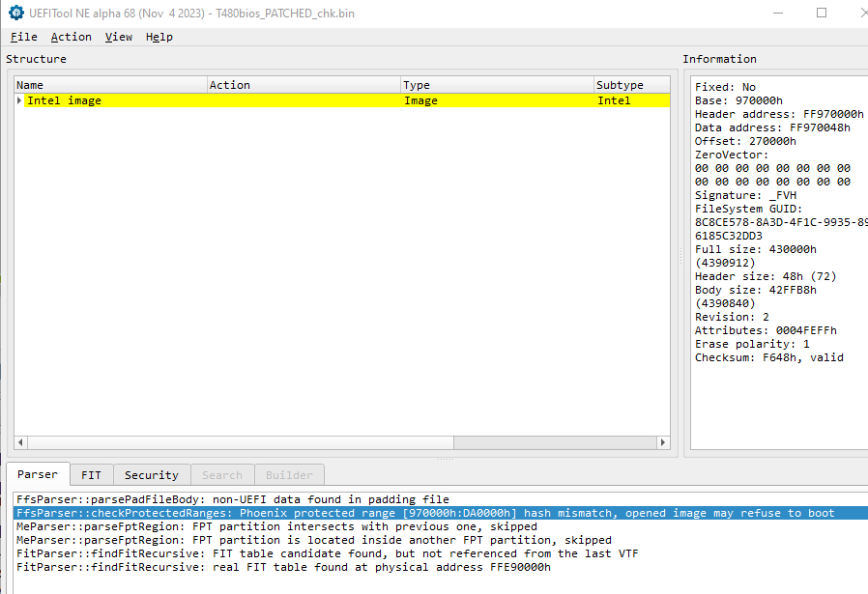The height and width of the screenshot is (594, 868).
Task: Expand the Intel image tree node
Action: pos(19,100)
